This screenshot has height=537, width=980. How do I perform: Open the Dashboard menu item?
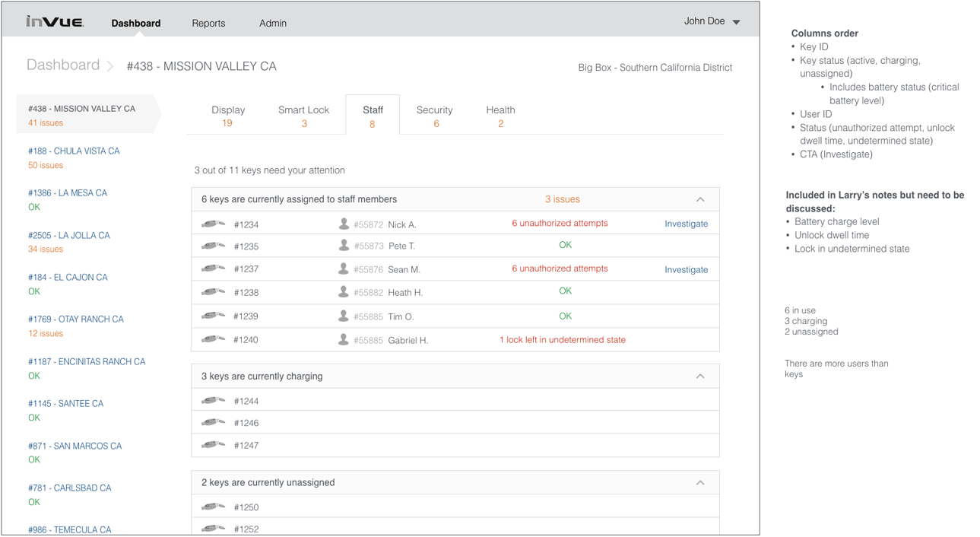point(135,23)
